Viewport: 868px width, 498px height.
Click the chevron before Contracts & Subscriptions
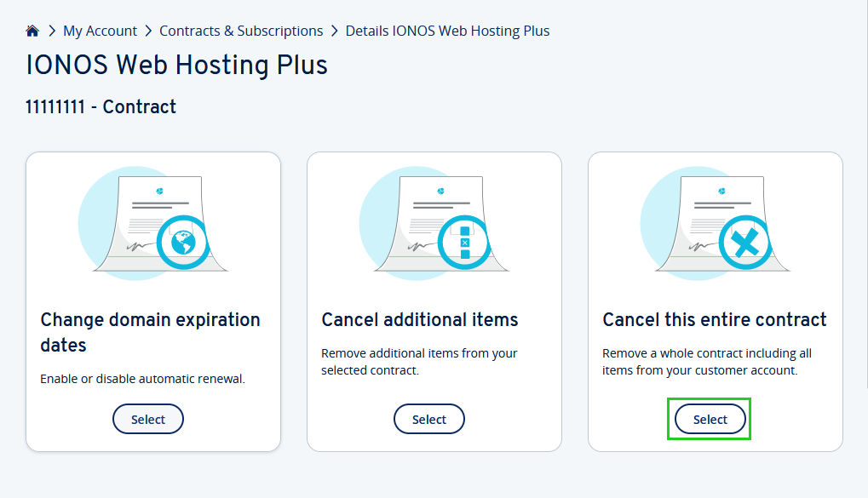pos(148,31)
